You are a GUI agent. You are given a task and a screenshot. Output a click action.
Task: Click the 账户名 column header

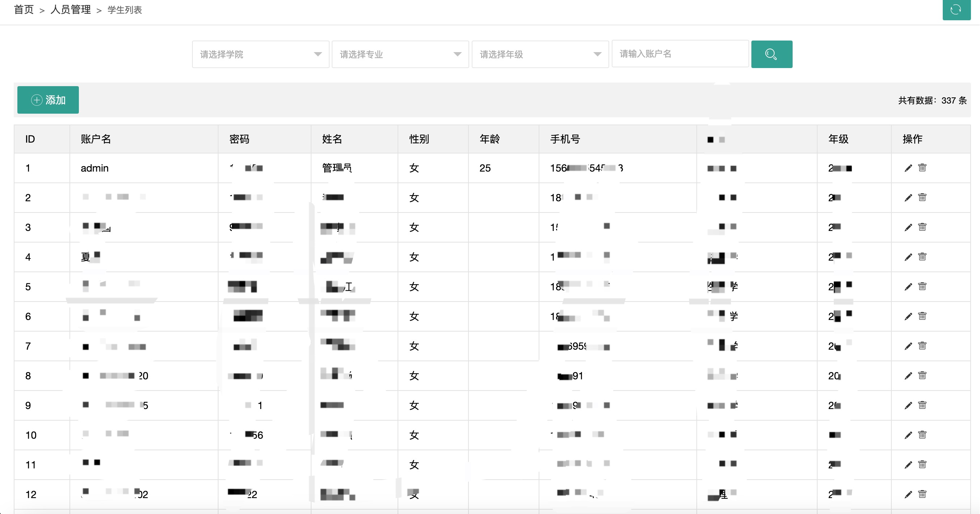(96, 139)
